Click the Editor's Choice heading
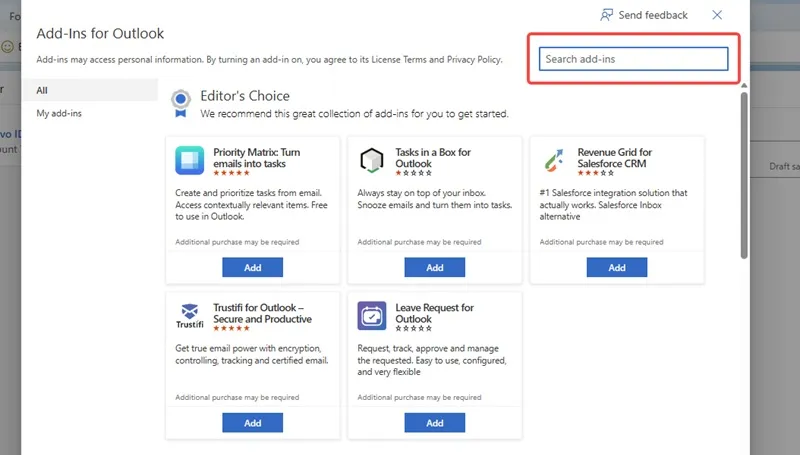Viewport: 800px width, 455px height. (x=245, y=96)
